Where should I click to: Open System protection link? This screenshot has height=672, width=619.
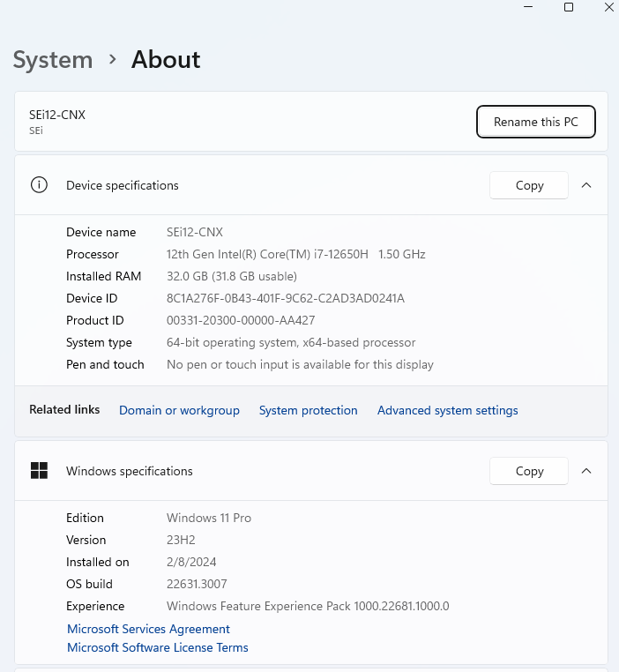(308, 410)
